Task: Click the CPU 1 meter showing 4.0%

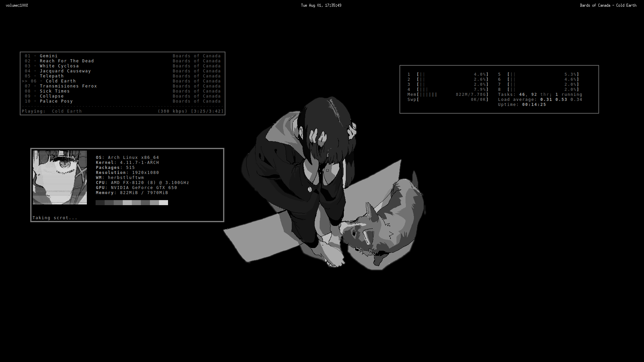Action: pyautogui.click(x=448, y=74)
